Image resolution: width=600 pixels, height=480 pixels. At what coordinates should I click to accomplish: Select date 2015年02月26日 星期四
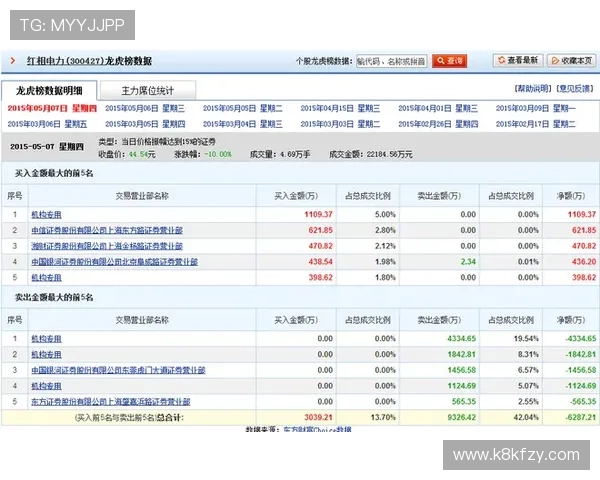point(438,124)
